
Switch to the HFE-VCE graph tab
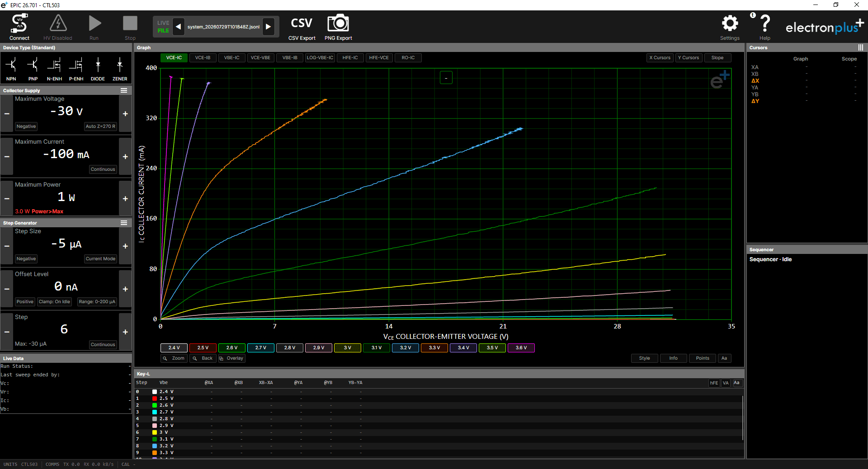pos(379,58)
